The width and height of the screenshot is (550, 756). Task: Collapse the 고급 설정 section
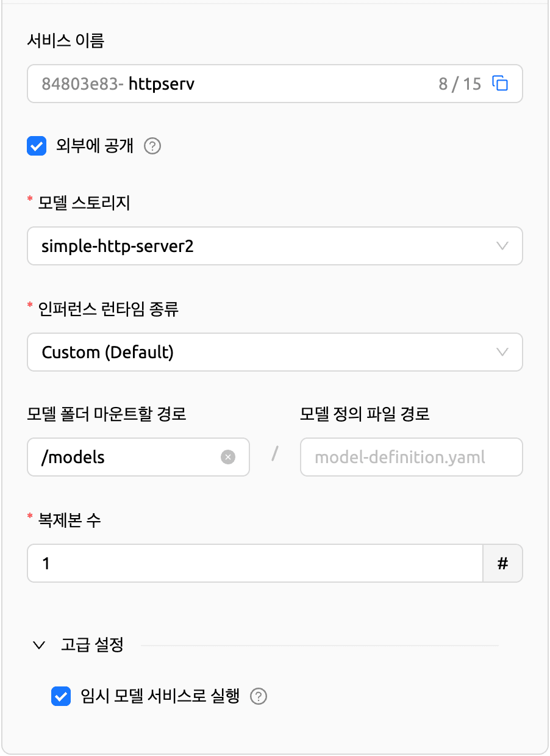[x=40, y=645]
